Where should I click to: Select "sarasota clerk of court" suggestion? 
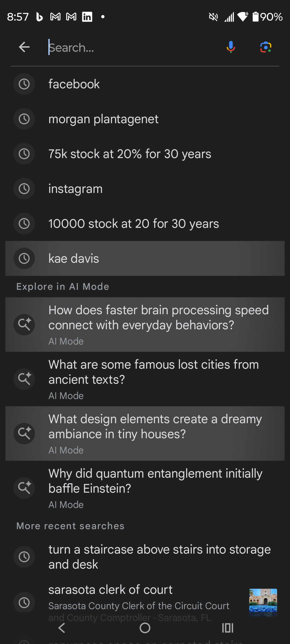click(x=110, y=590)
